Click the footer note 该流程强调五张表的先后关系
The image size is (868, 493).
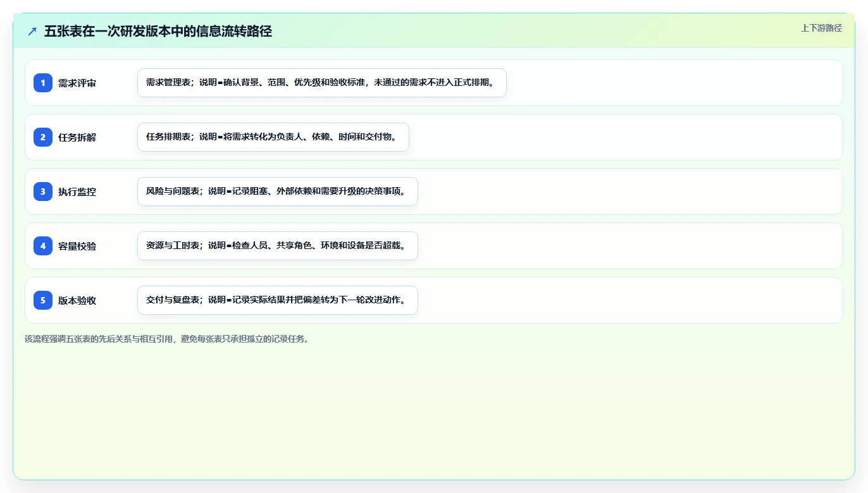[x=166, y=339]
